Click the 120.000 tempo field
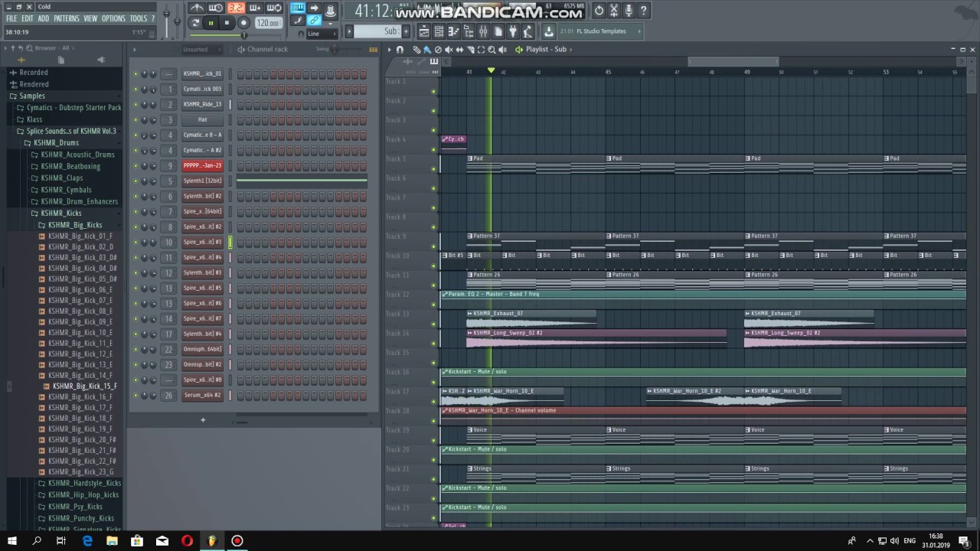980x551 pixels. coord(269,23)
